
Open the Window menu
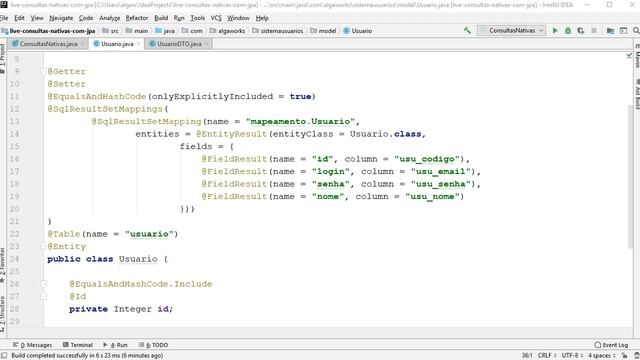[x=238, y=18]
